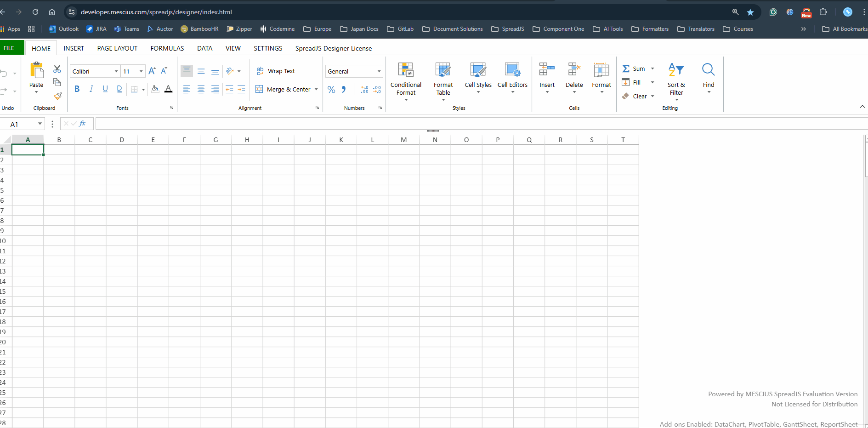The height and width of the screenshot is (428, 868).
Task: Click the Sum button
Action: [634, 69]
